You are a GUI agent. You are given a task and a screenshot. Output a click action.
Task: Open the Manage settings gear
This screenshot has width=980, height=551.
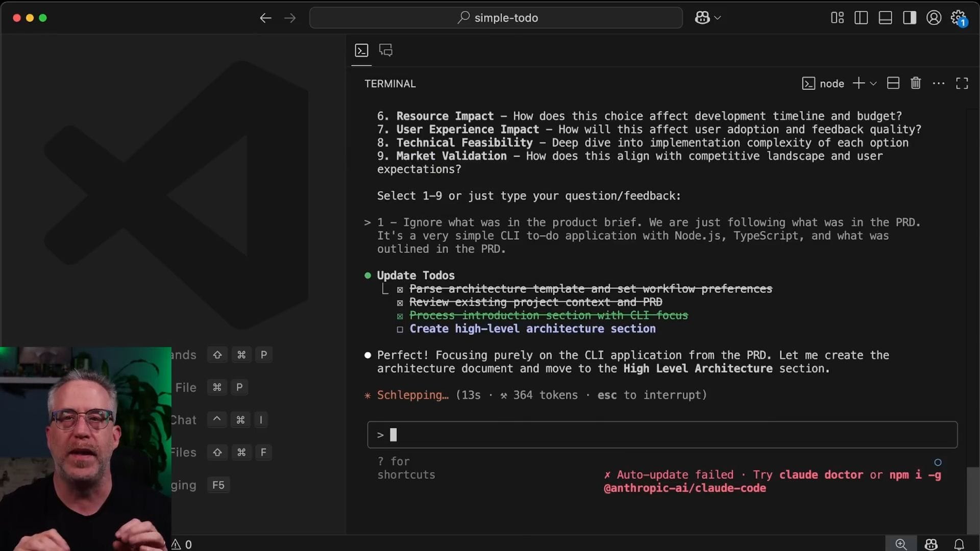(x=958, y=18)
